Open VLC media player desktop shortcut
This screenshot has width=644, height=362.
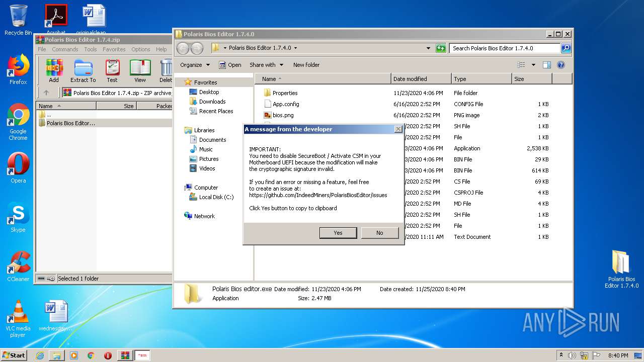(18, 319)
